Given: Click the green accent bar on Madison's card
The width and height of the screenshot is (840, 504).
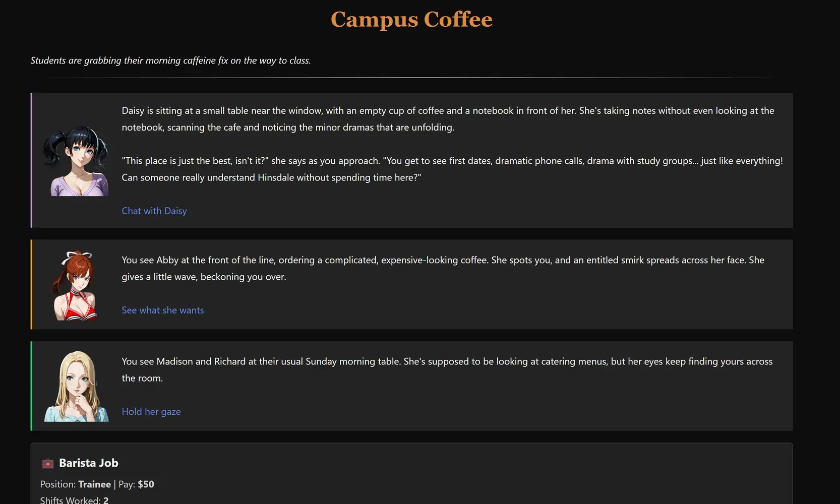Looking at the screenshot, I should tap(31, 386).
